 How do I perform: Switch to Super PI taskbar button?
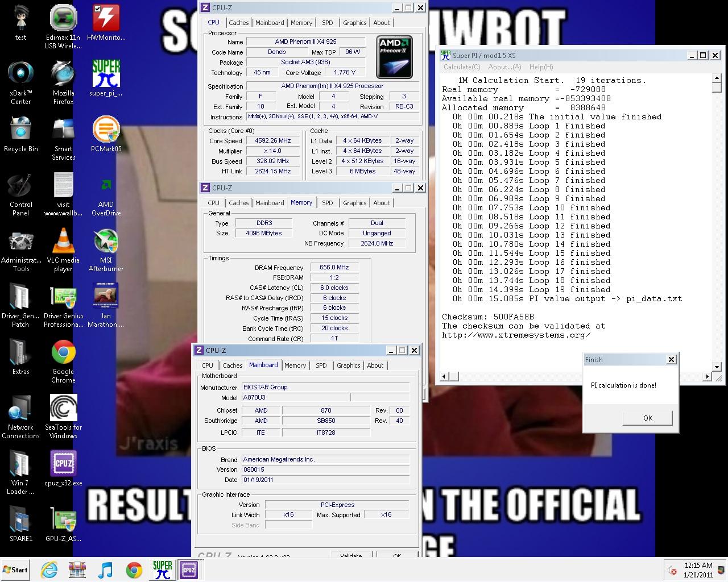[163, 569]
